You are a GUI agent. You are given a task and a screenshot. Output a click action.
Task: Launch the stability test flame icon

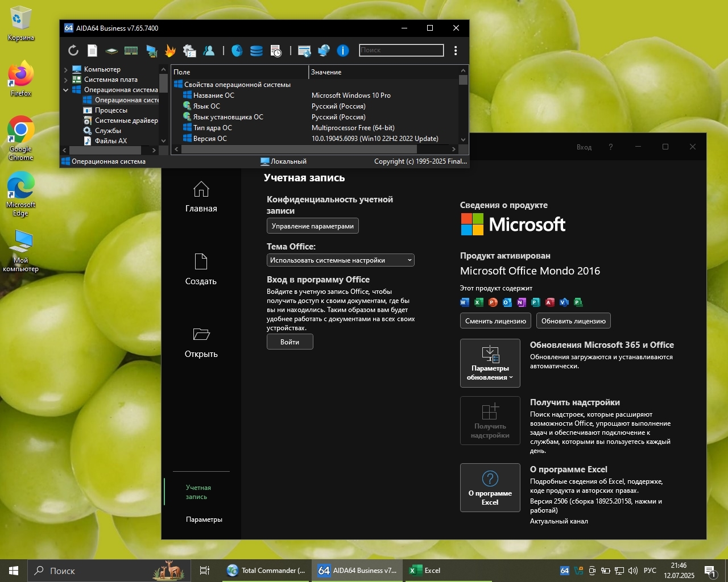170,51
